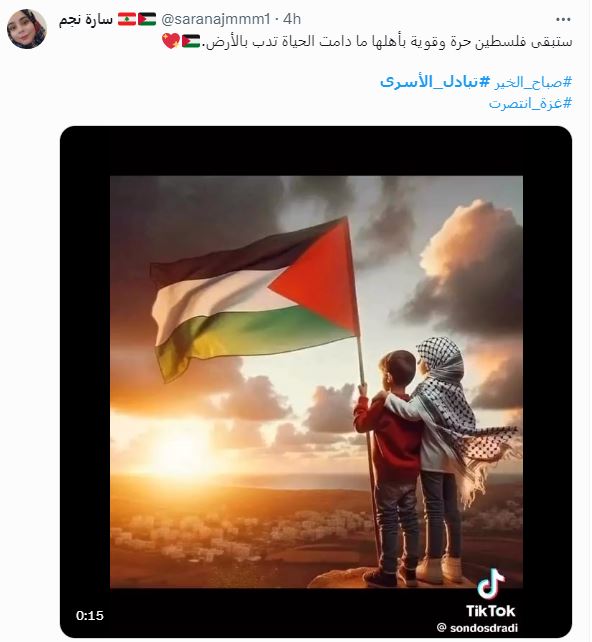Open hashtag #صباح_الخير
The image size is (592, 642).
click(x=532, y=82)
